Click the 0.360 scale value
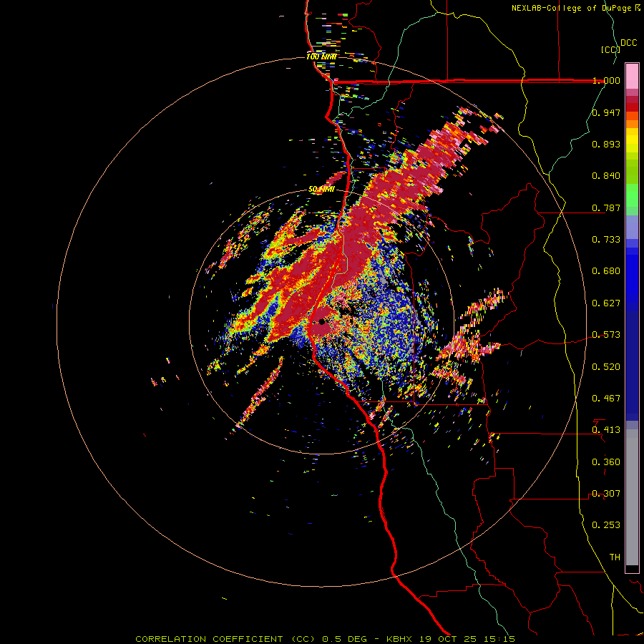The height and width of the screenshot is (644, 644). tap(606, 462)
